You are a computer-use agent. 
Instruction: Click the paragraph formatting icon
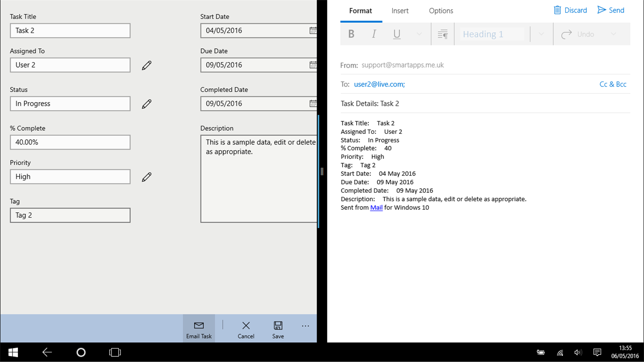pyautogui.click(x=442, y=34)
